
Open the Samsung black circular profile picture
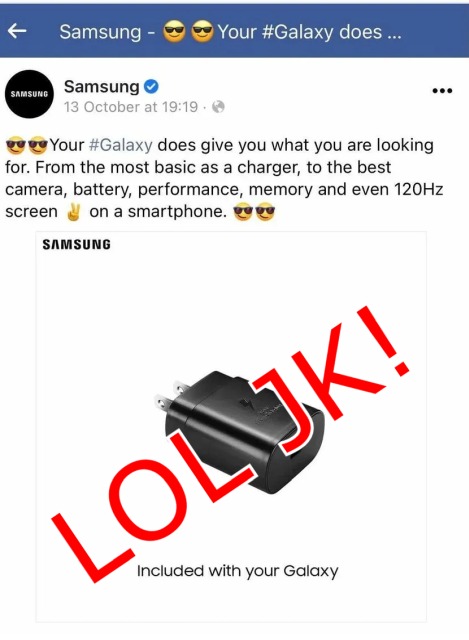29,94
